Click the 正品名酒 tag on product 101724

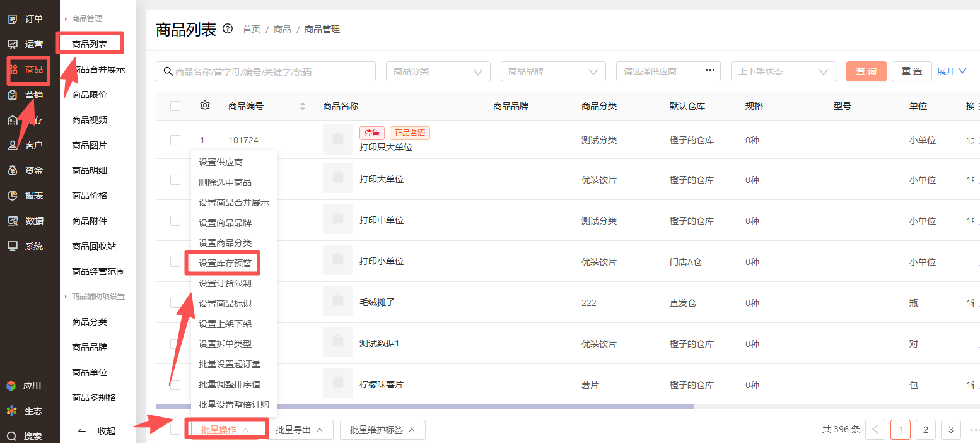point(410,133)
